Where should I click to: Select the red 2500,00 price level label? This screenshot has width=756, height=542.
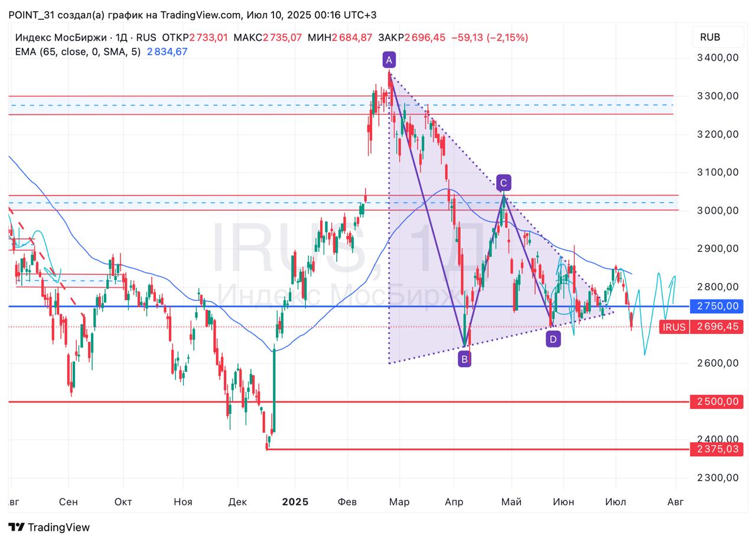pos(718,402)
